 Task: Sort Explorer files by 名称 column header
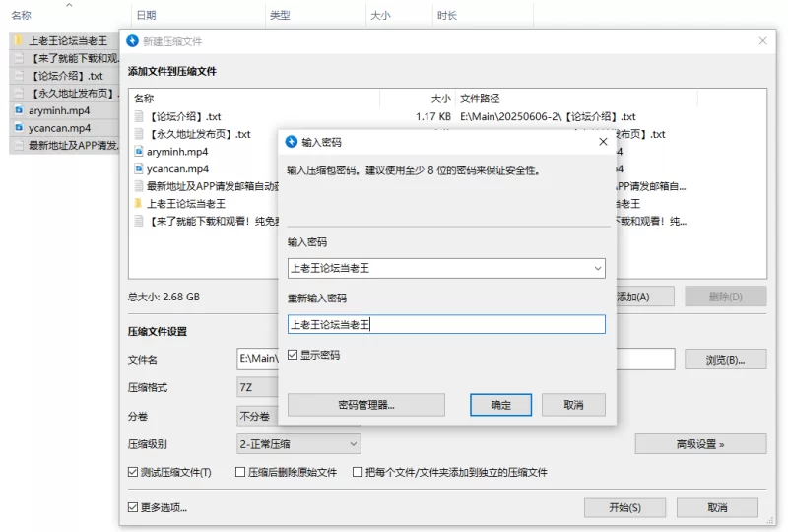click(x=21, y=15)
